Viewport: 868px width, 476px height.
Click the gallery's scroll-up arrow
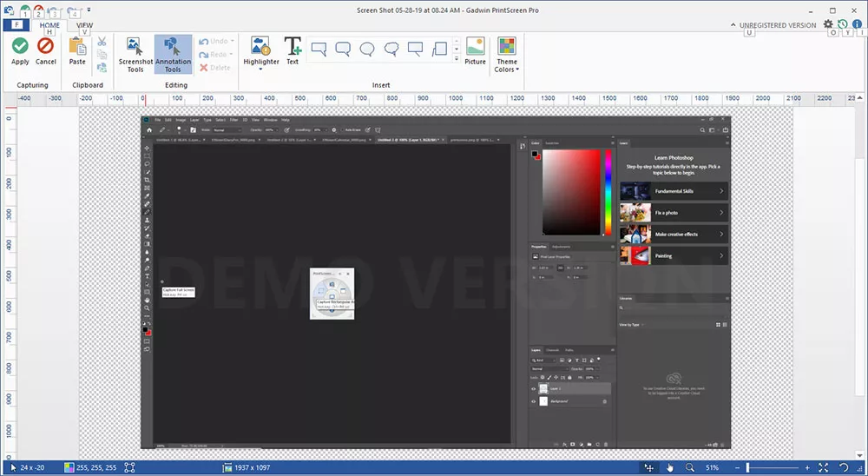point(457,41)
